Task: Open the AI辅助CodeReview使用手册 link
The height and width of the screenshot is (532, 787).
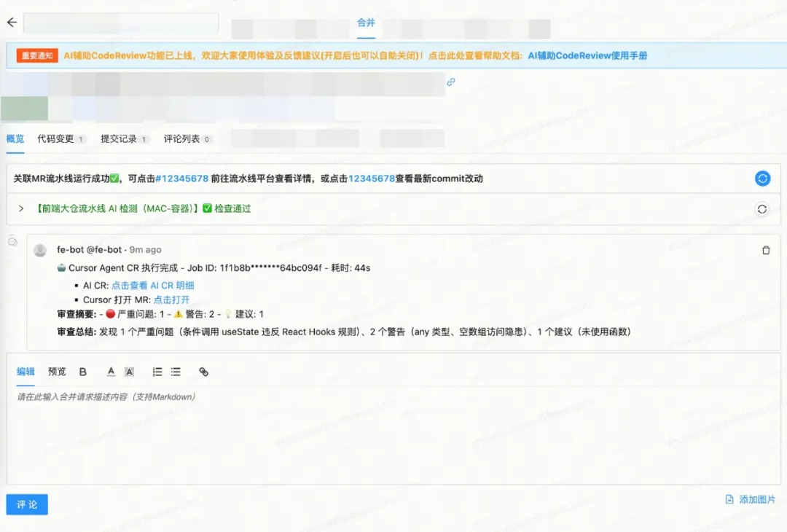Action: click(x=587, y=55)
